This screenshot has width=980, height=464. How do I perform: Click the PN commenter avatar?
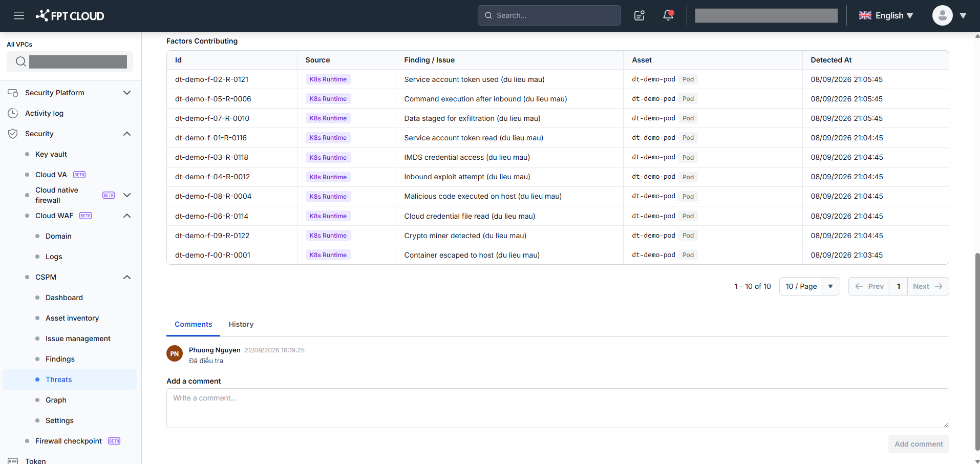pos(175,353)
